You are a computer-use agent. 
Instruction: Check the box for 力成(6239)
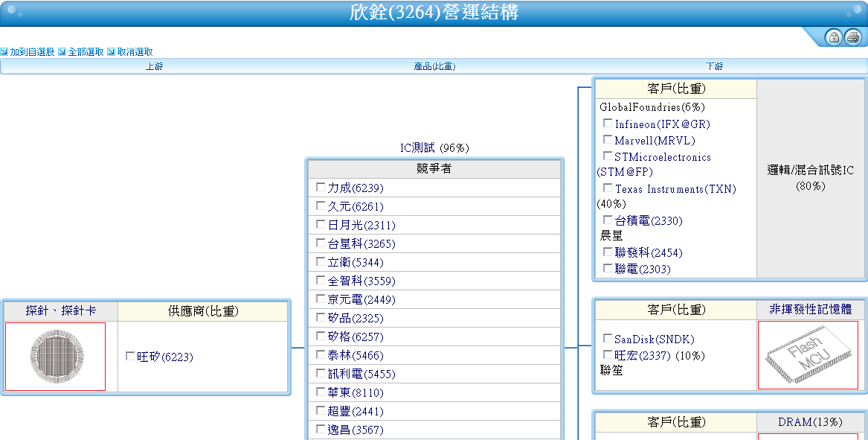pyautogui.click(x=321, y=188)
